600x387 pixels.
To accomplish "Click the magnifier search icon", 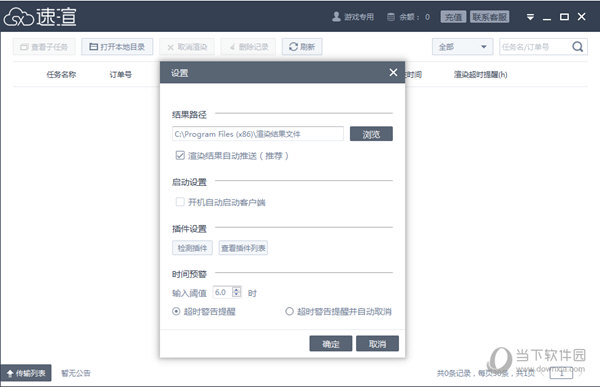I will 578,47.
